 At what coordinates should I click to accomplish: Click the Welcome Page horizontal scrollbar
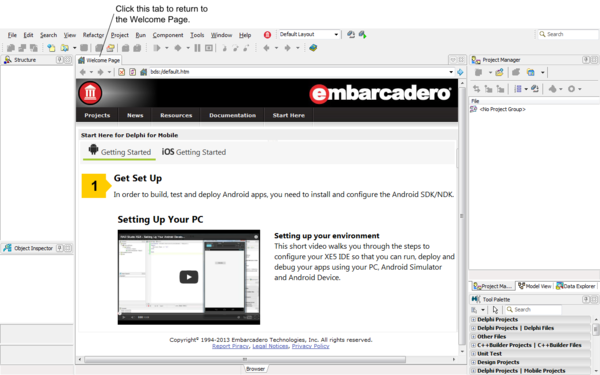tap(245, 359)
